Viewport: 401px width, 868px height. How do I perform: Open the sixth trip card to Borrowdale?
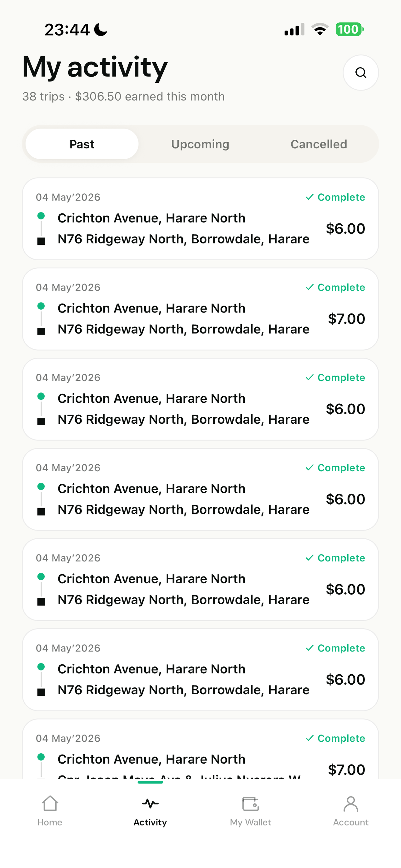pyautogui.click(x=200, y=670)
